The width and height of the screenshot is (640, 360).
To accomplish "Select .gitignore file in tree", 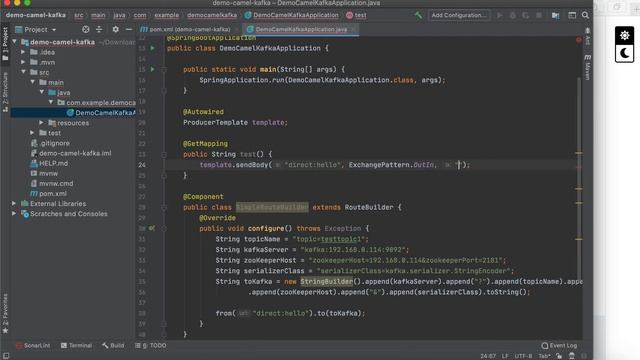I will pos(50,143).
